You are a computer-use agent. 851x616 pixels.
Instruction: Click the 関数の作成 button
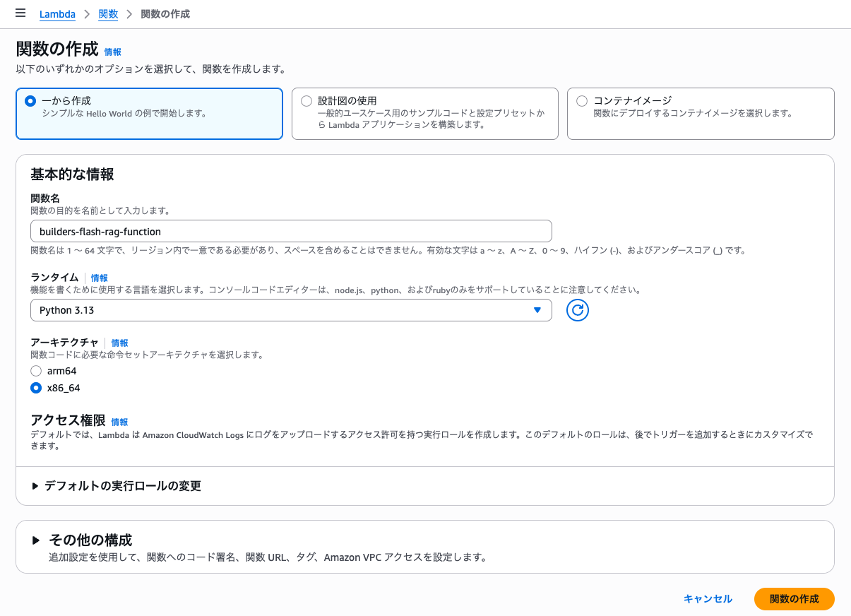(794, 598)
